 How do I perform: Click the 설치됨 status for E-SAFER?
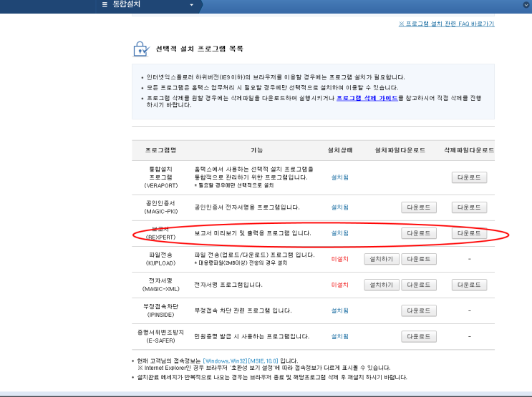[339, 336]
